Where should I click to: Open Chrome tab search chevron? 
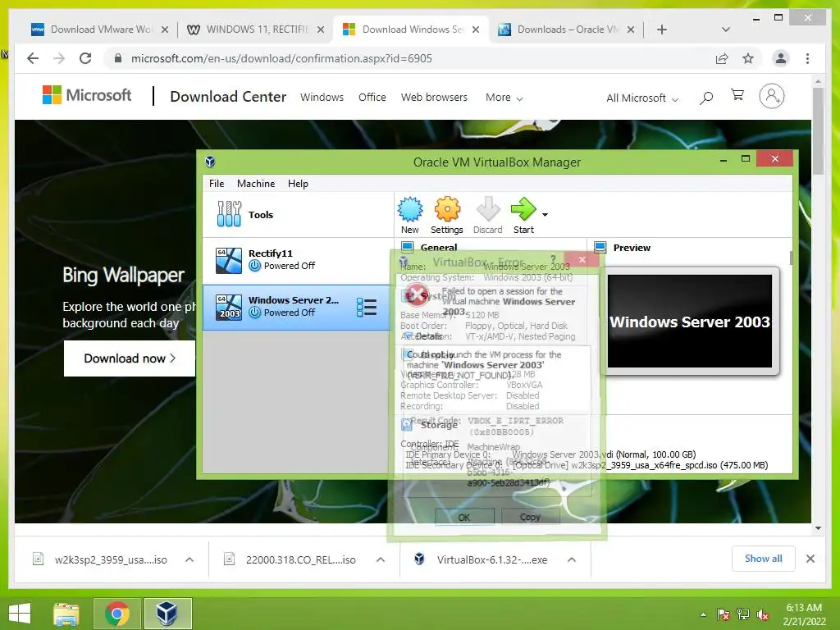tap(726, 30)
